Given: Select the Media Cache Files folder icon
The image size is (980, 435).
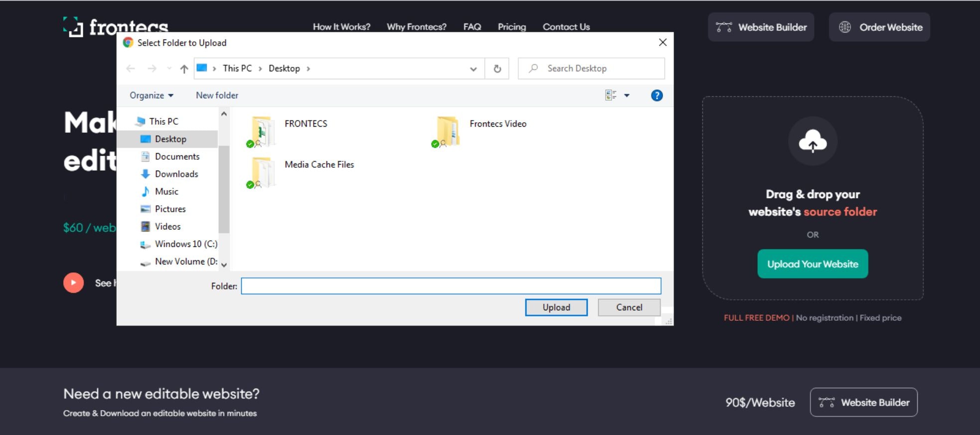Looking at the screenshot, I should 261,173.
